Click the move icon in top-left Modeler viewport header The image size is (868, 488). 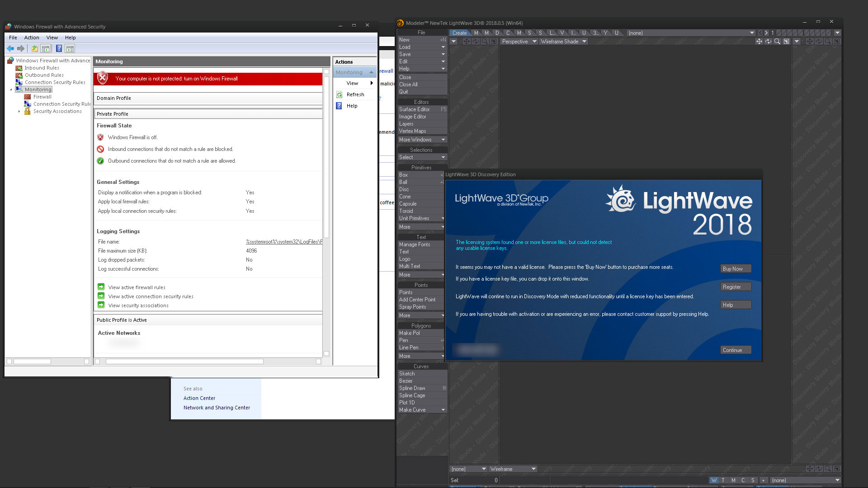[x=466, y=42]
